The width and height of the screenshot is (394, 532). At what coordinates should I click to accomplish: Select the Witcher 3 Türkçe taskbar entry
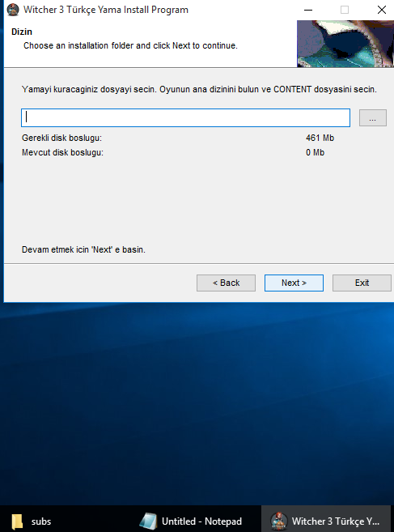[325, 521]
